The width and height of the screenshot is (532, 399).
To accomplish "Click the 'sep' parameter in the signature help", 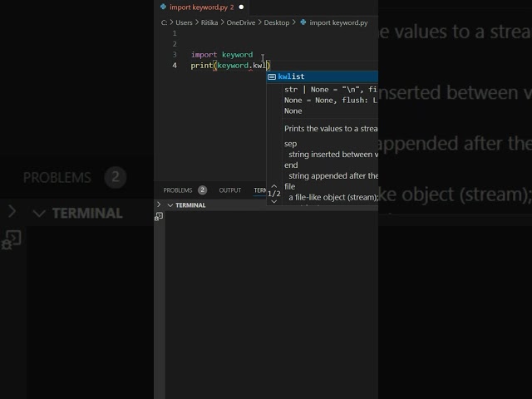I will coord(290,144).
